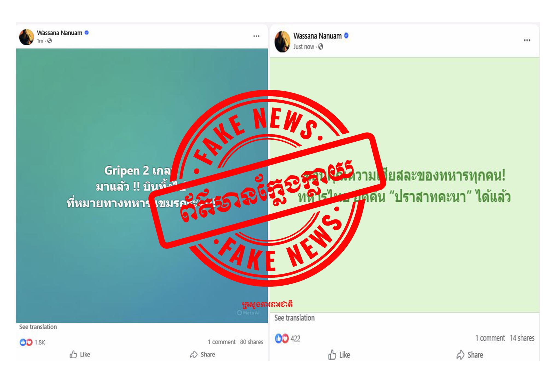This screenshot has width=560, height=392.
Task: View 14 shares on right post
Action: (522, 338)
